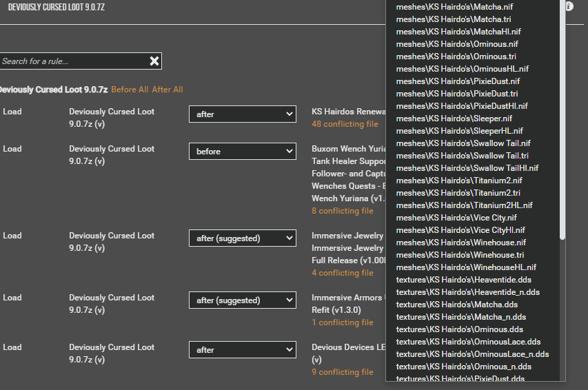This screenshot has height=390, width=588.
Task: Select file meshes\KS Hairdo's\MatchaHl.nif
Action: (458, 32)
